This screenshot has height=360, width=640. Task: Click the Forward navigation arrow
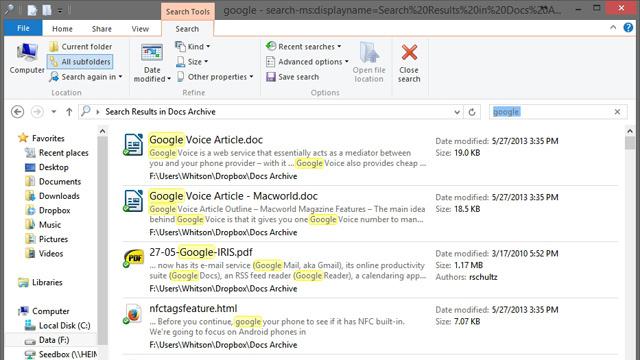[37, 111]
